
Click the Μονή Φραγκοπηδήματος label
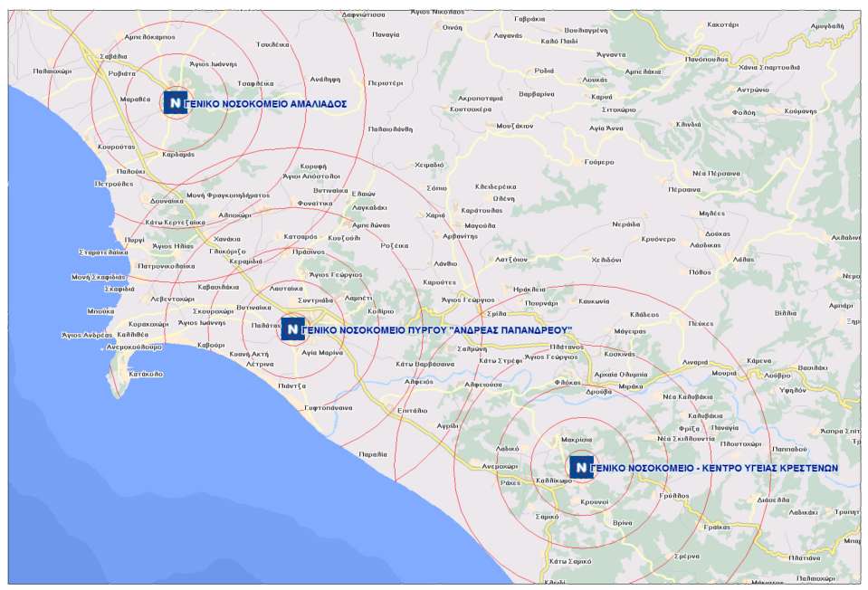228,195
